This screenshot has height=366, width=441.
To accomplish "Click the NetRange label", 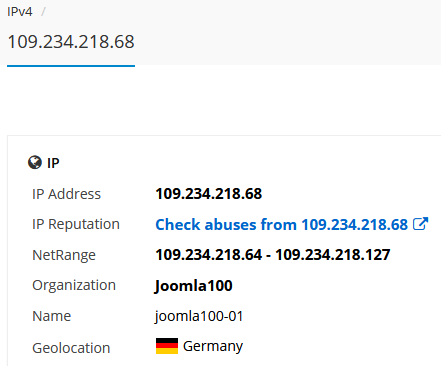I will pos(64,255).
